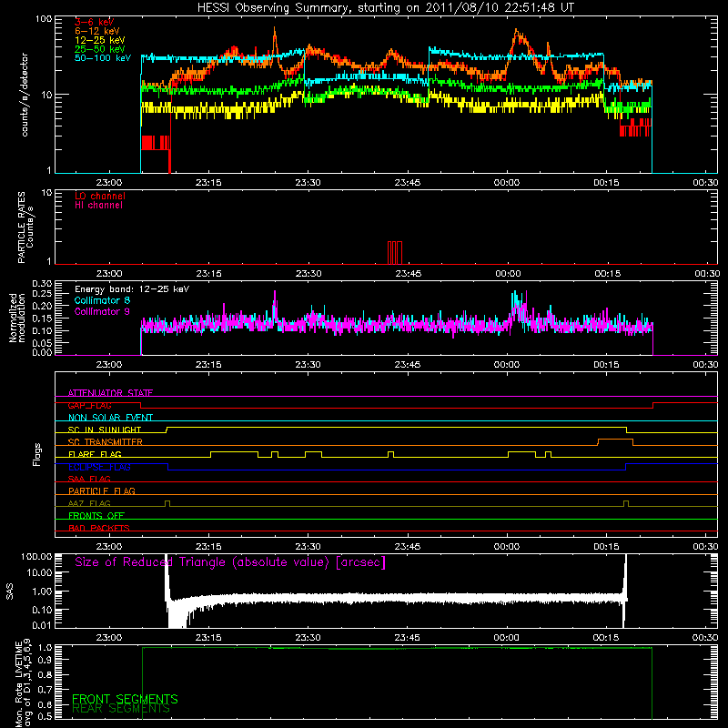
Task: Select the SC_TRANSMITTER flag label
Action: [106, 441]
